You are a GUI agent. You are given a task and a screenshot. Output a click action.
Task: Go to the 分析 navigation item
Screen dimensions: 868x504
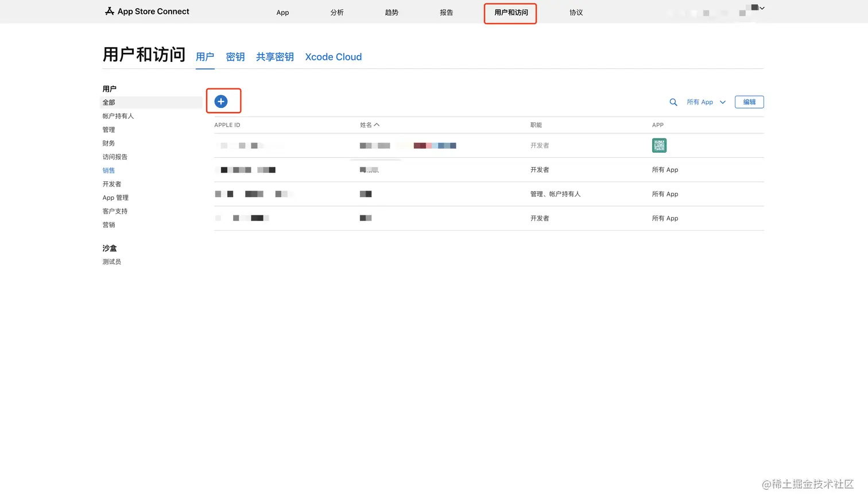[x=337, y=13]
